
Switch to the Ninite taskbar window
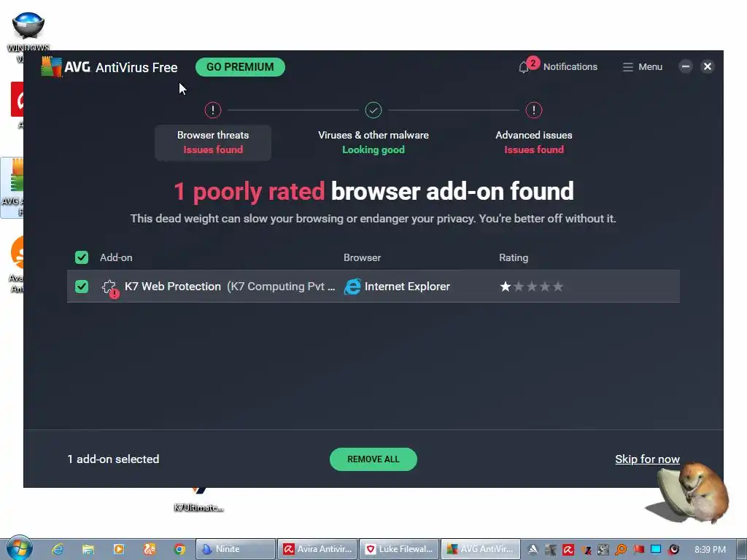click(236, 549)
